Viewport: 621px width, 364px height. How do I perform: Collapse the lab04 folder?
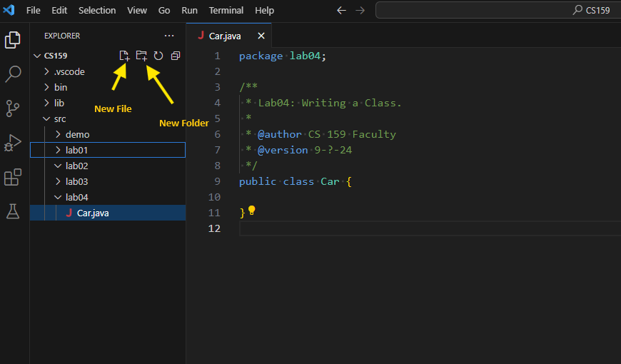(76, 197)
